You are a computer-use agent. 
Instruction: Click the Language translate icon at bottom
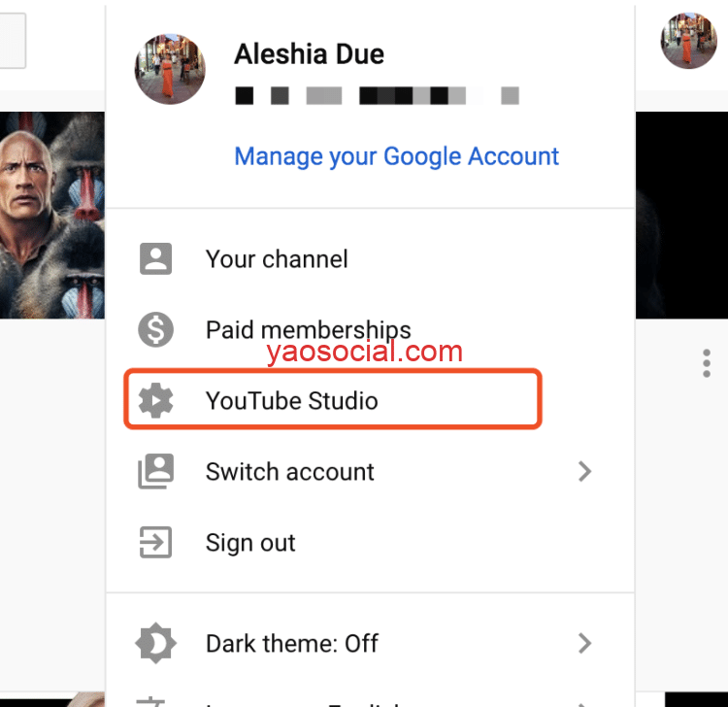click(150, 702)
